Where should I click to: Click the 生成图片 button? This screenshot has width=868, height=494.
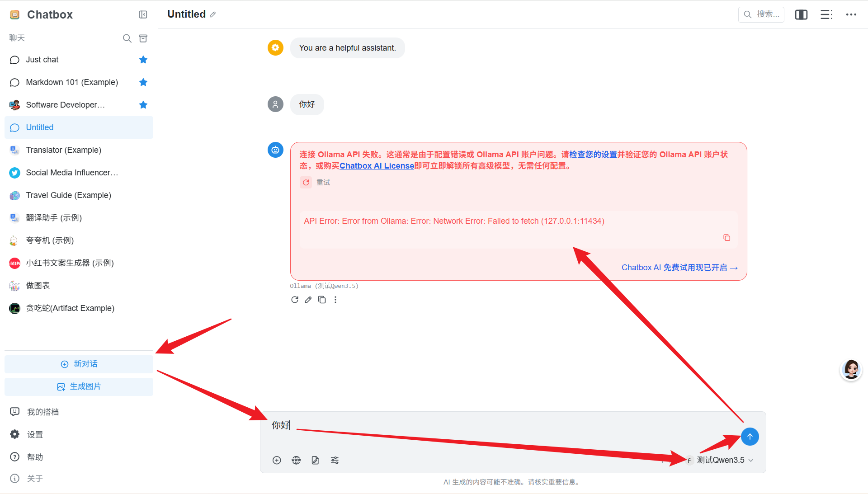[79, 387]
